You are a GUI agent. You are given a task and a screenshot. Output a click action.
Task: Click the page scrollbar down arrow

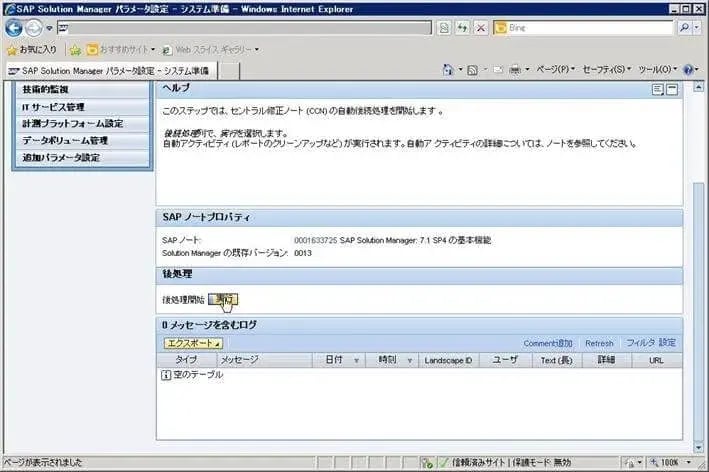pyautogui.click(x=699, y=448)
